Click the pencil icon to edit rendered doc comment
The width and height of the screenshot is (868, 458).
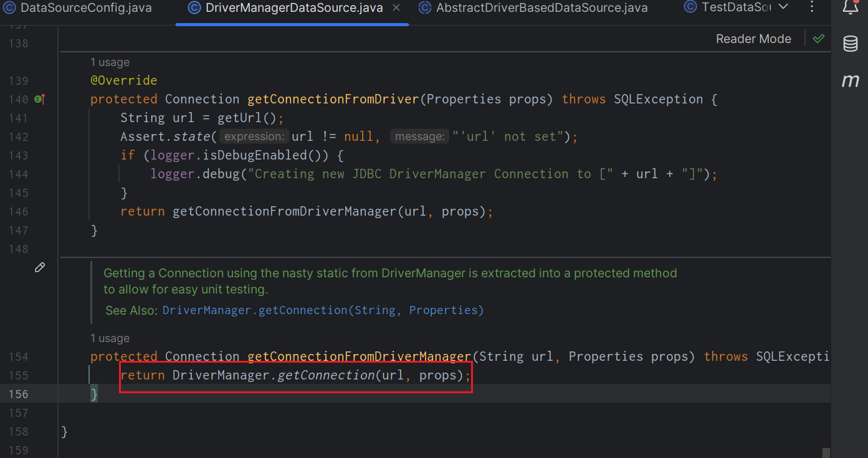(40, 267)
